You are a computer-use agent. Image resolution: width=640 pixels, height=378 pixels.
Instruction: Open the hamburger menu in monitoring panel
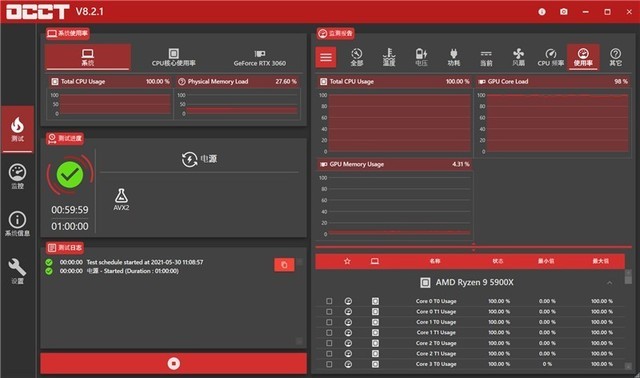click(326, 57)
